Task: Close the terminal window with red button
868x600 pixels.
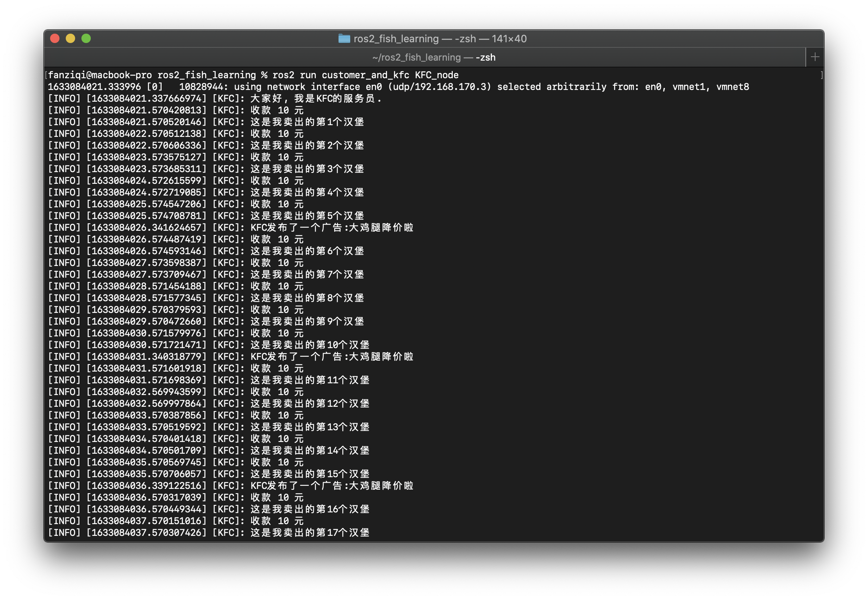Action: click(55, 38)
